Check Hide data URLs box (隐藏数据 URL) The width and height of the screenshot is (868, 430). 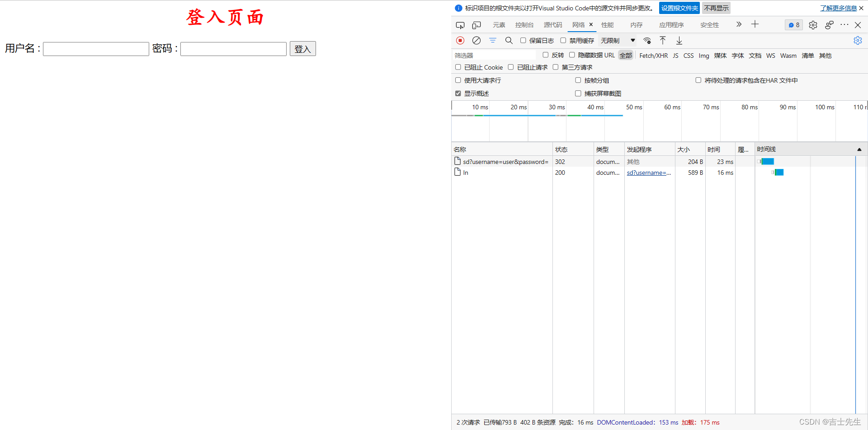[x=572, y=55]
